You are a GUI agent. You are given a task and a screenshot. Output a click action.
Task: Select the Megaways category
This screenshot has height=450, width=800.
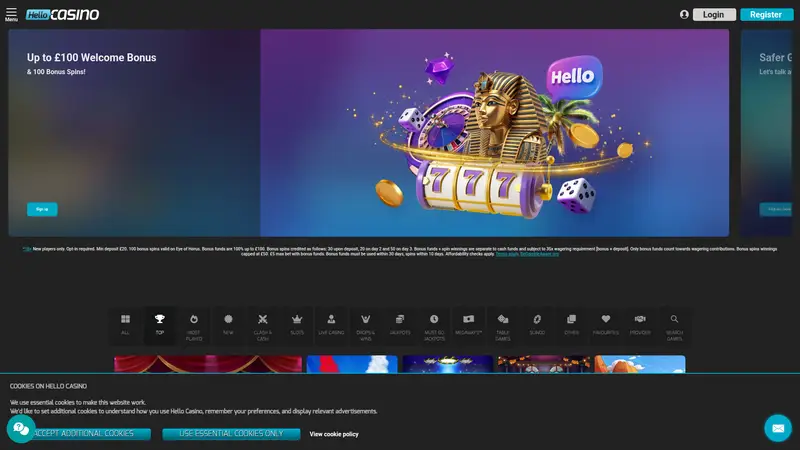[468, 325]
